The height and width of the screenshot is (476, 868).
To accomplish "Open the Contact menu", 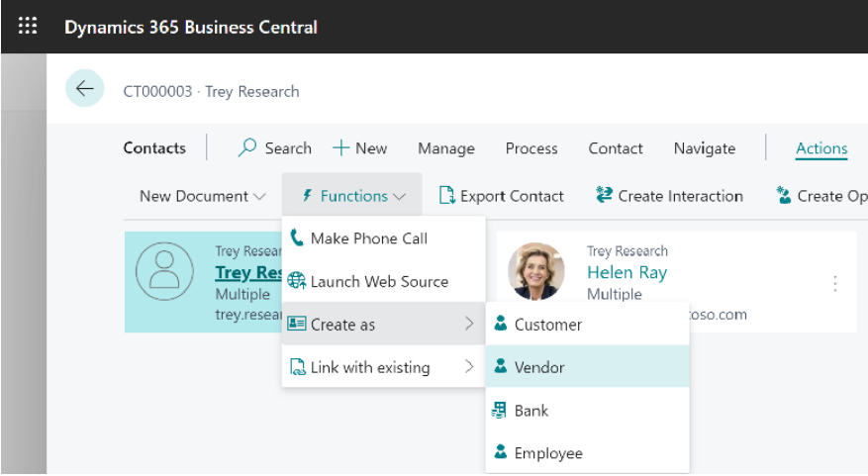I will pyautogui.click(x=616, y=148).
